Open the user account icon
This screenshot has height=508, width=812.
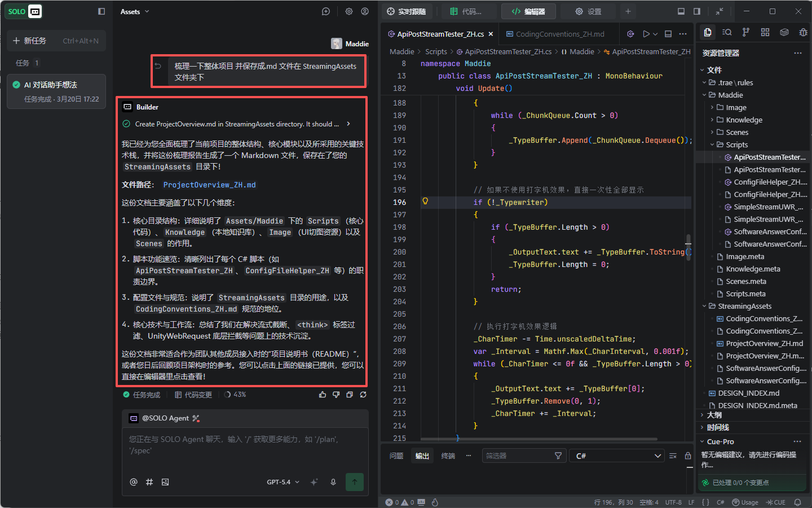365,11
